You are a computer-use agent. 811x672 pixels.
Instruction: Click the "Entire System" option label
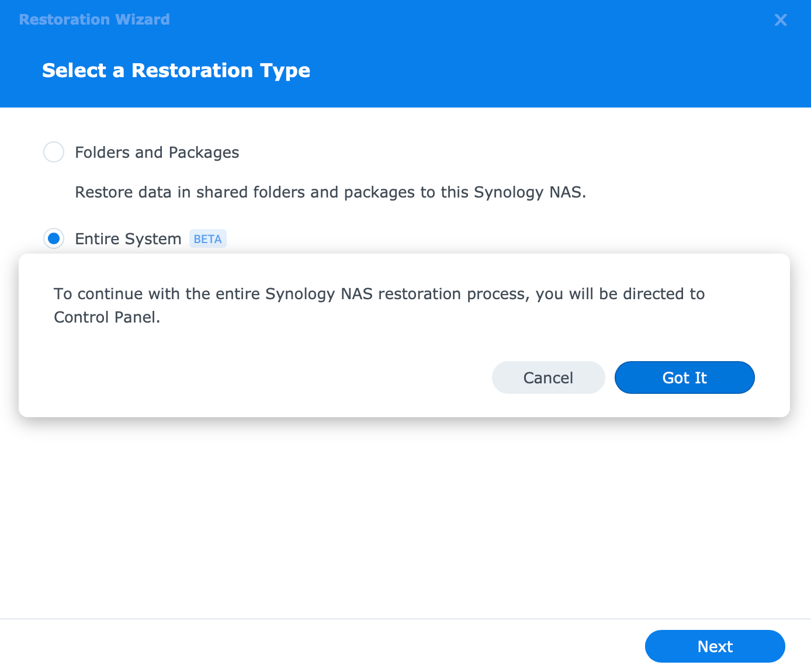[x=128, y=239]
